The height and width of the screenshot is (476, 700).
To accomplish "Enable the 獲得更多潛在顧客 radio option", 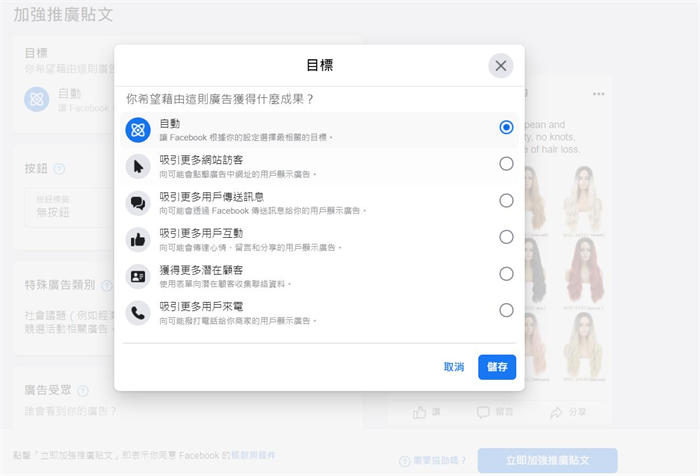I will pyautogui.click(x=506, y=274).
